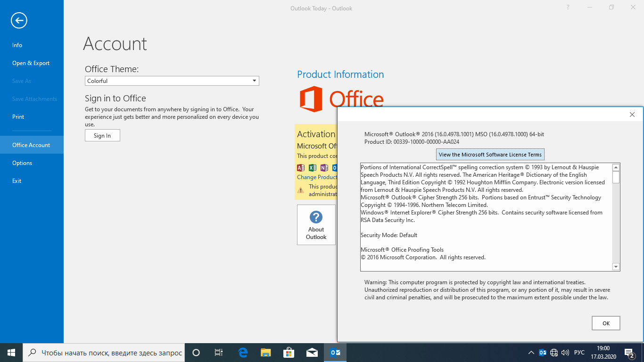The image size is (644, 362).
Task: Open File Explorer from the taskbar
Action: click(x=266, y=353)
